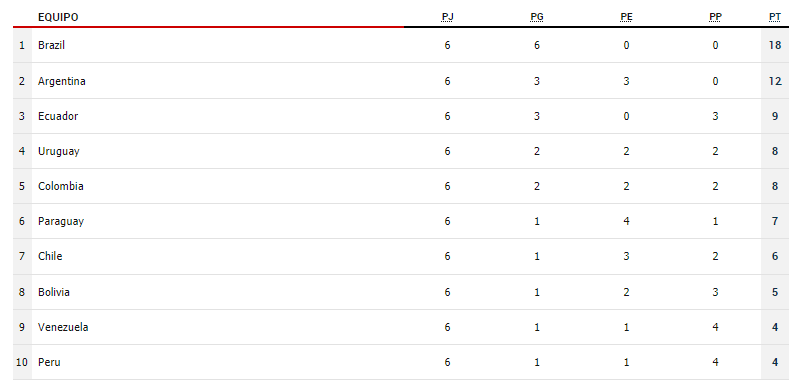Select Venezuela in the table

coord(63,327)
